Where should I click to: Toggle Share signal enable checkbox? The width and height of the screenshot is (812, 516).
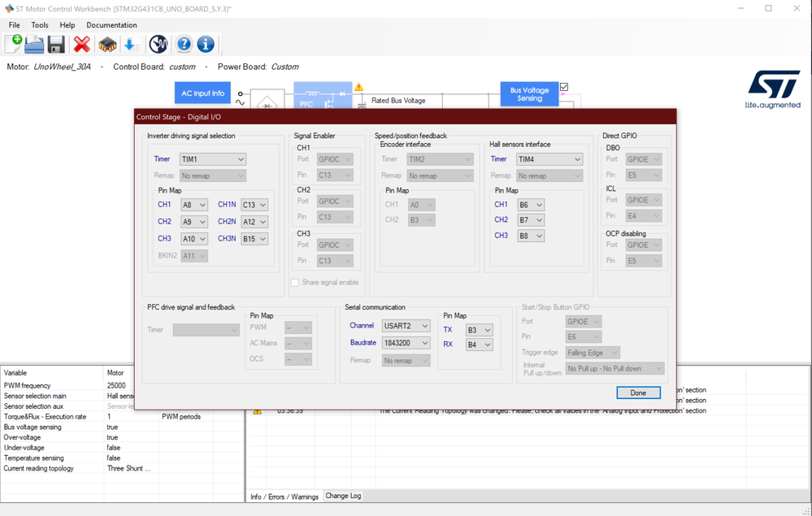(x=295, y=282)
